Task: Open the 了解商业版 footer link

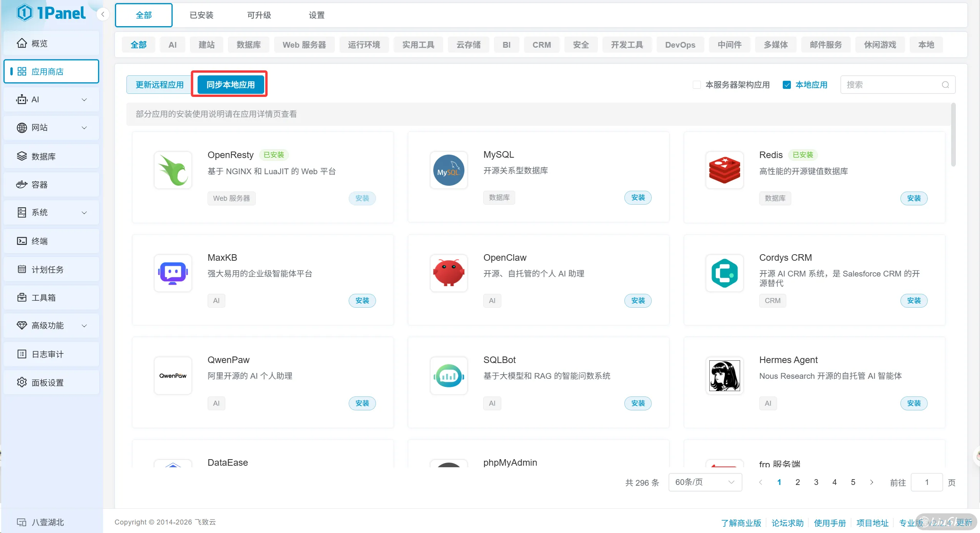Action: coord(741,523)
